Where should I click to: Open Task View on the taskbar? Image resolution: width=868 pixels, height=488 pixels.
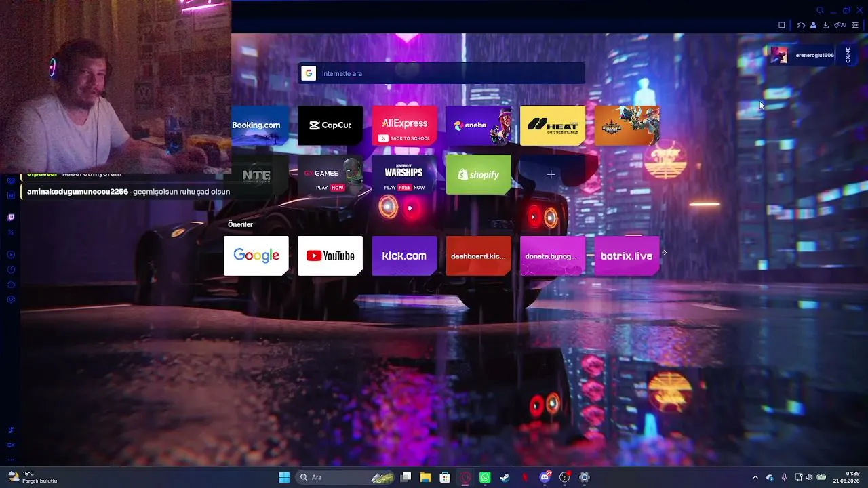pos(406,477)
